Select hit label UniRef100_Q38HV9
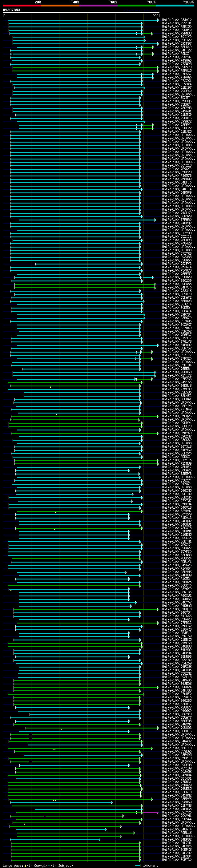This screenshot has height=868, width=197. [177, 277]
